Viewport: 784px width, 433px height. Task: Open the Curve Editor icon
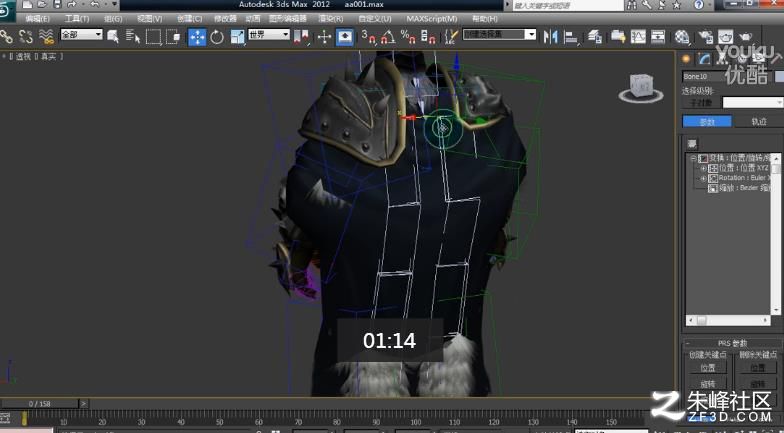pos(638,36)
